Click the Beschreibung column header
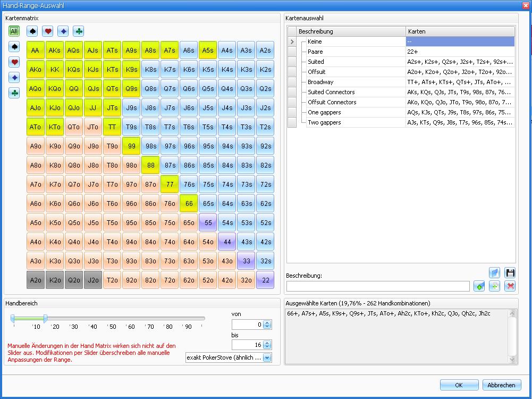This screenshot has height=399, width=532. [351, 31]
